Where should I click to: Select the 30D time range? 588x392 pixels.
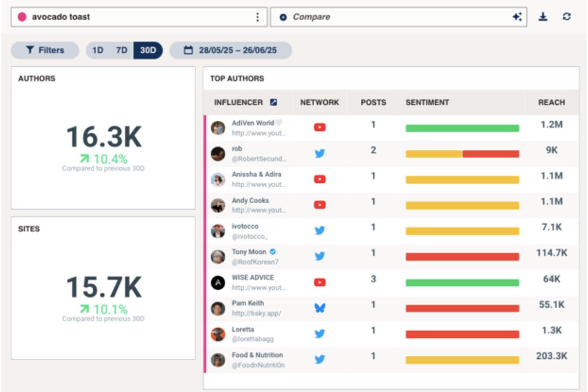pos(148,50)
